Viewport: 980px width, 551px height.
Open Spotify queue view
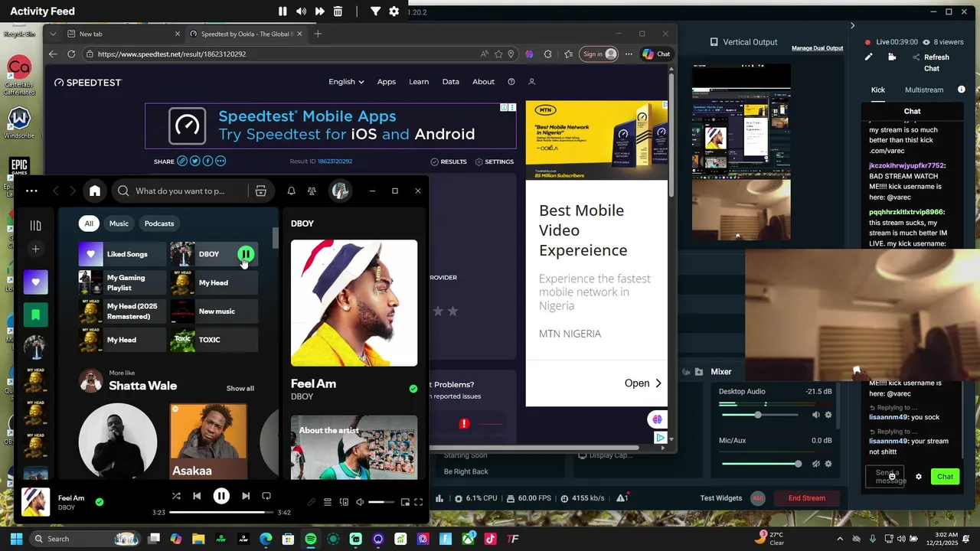tap(328, 502)
